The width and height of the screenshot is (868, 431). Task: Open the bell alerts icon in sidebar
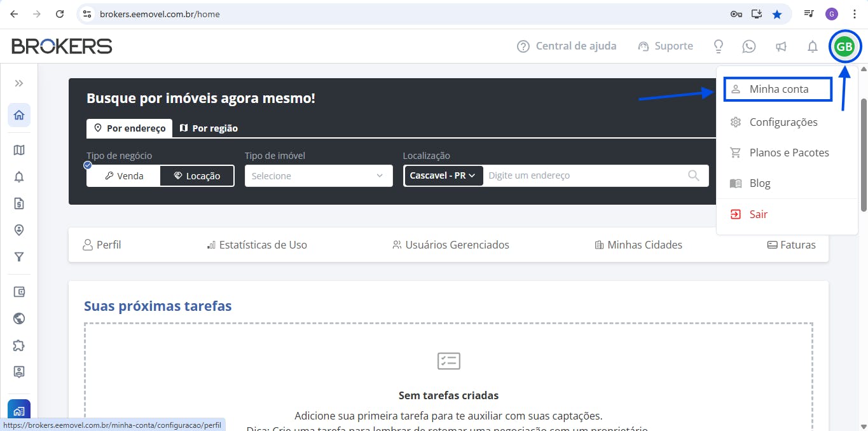[x=19, y=177]
